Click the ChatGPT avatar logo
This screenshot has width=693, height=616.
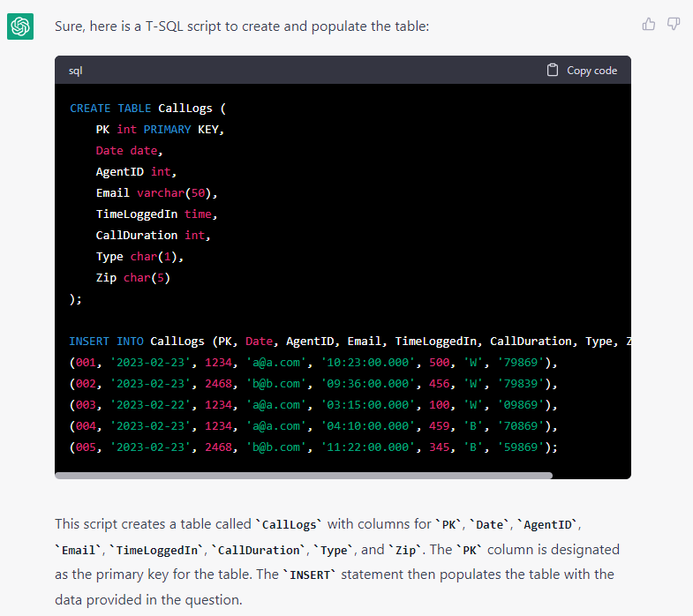tap(20, 26)
